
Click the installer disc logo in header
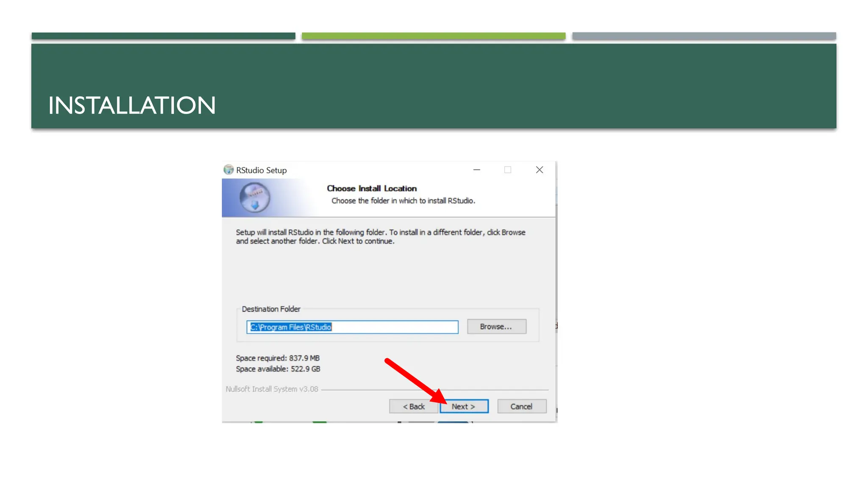(x=254, y=197)
